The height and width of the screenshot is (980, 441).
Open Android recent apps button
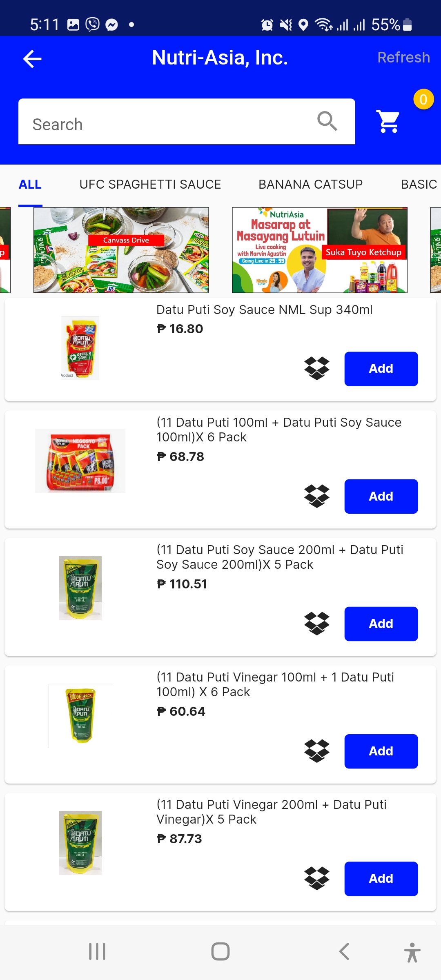[97, 951]
